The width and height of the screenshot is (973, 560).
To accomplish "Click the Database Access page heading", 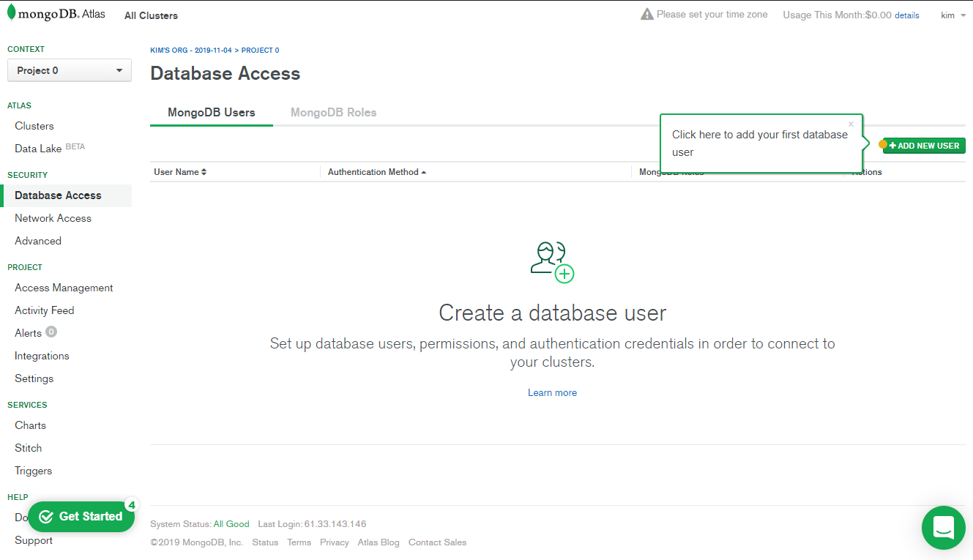I will pos(225,73).
